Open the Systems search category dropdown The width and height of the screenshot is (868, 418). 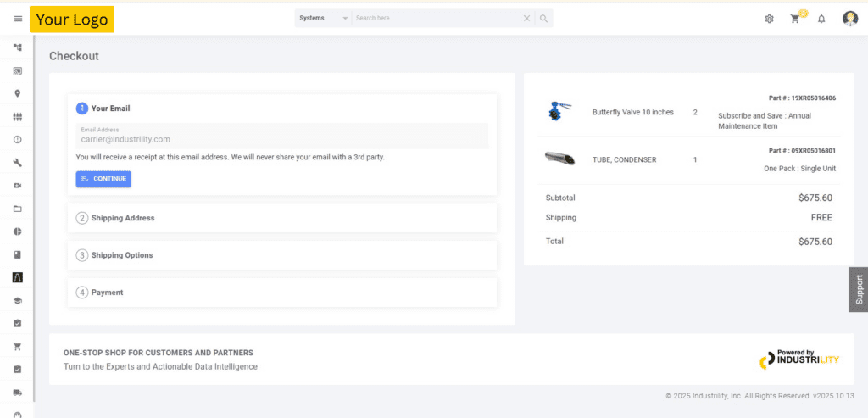[x=323, y=18]
